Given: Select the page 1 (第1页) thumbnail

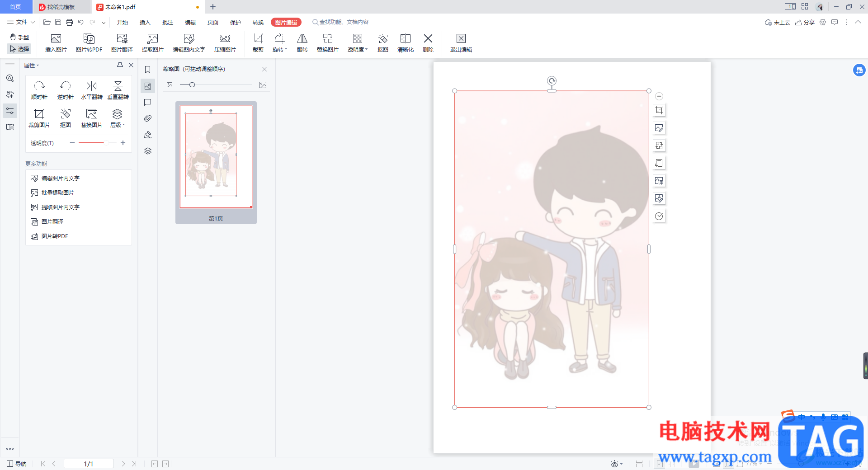Looking at the screenshot, I should coord(216,163).
